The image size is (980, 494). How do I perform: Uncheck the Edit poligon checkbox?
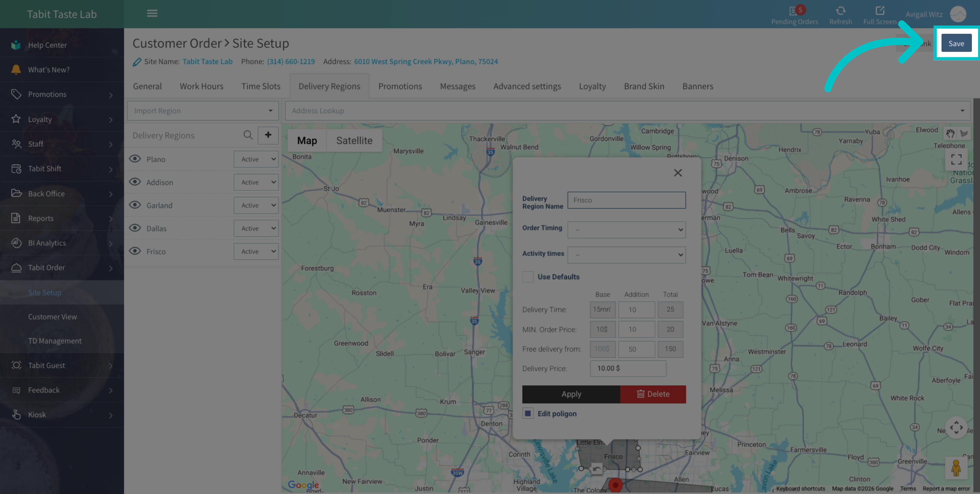click(x=528, y=413)
